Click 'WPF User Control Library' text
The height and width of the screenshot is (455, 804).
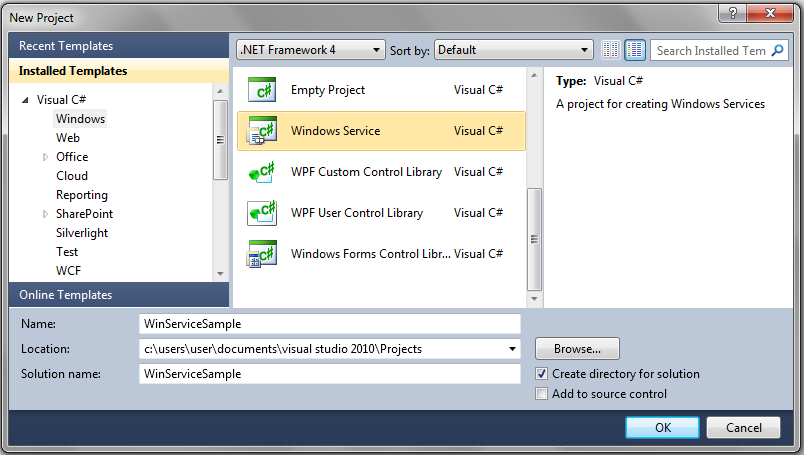click(357, 213)
